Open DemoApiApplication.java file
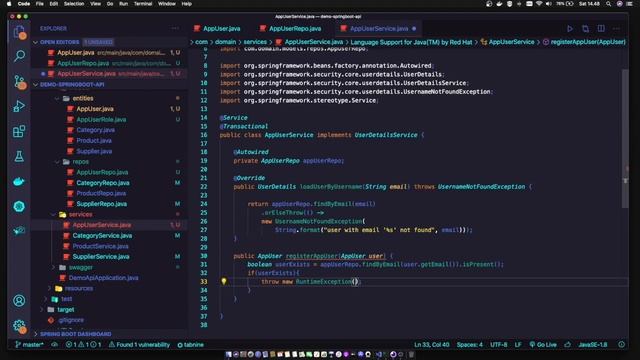Screen dimensions: 640x360 [x=103, y=278]
